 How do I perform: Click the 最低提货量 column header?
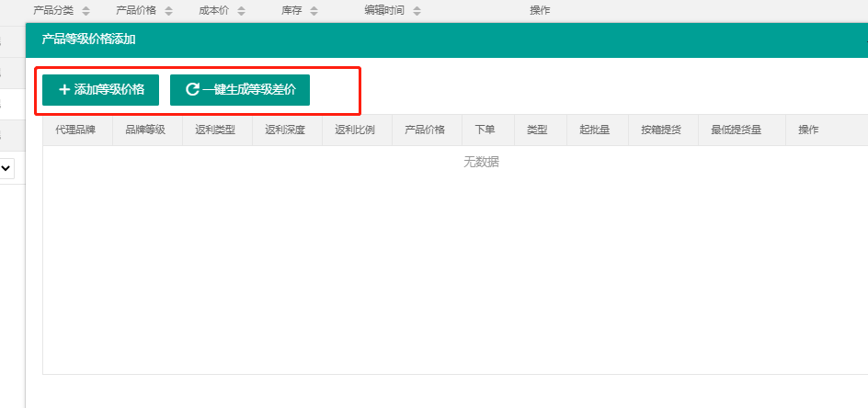tap(736, 130)
